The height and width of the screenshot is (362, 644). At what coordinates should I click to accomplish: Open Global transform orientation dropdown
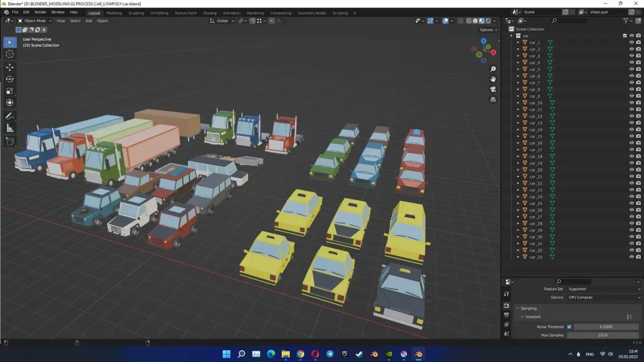point(222,21)
